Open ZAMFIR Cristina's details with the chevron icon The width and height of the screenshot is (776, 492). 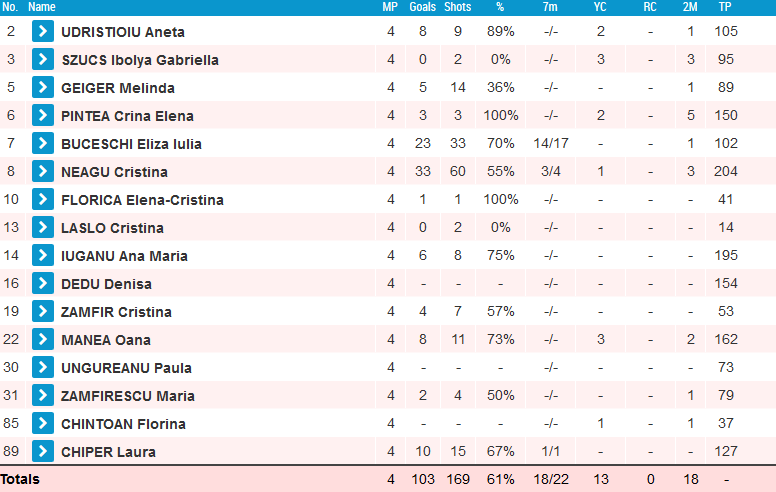pos(43,311)
